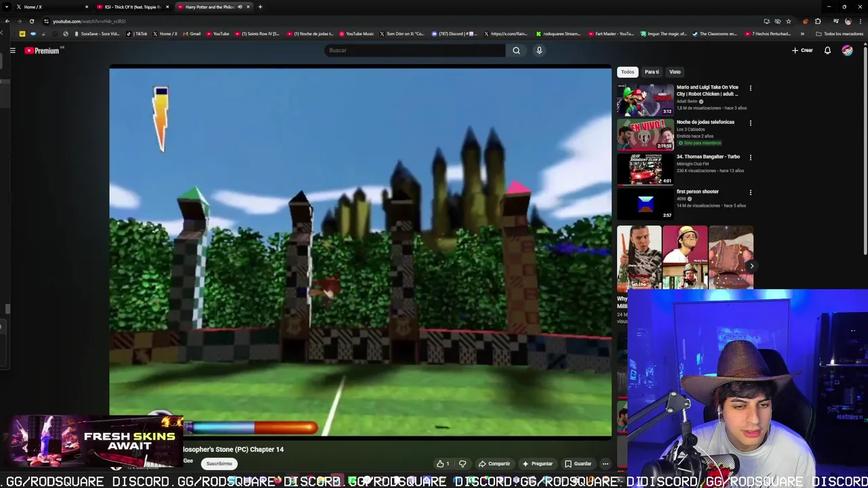The height and width of the screenshot is (488, 868).
Task: Open more options for Mario and Luigi video
Action: point(750,88)
